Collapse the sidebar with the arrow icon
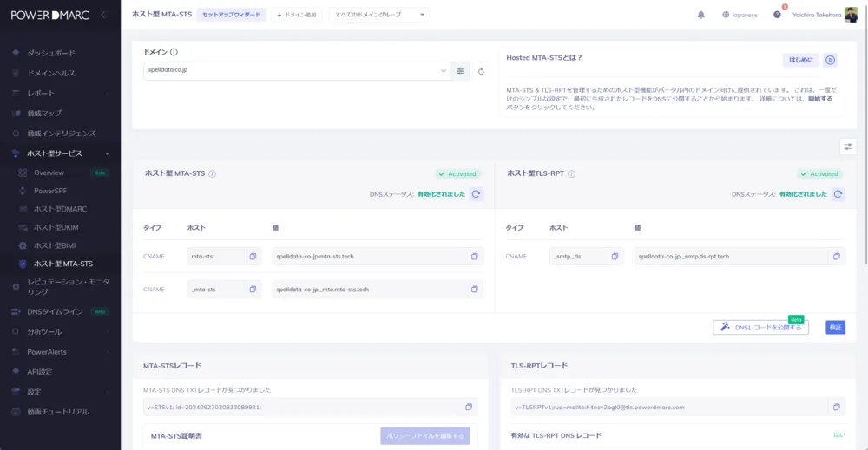 (103, 15)
